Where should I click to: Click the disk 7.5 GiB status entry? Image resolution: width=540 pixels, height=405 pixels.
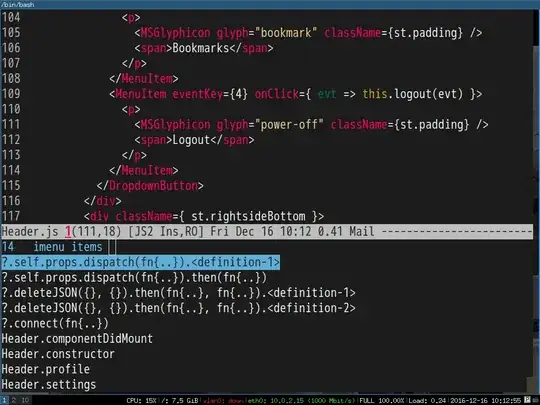180,401
